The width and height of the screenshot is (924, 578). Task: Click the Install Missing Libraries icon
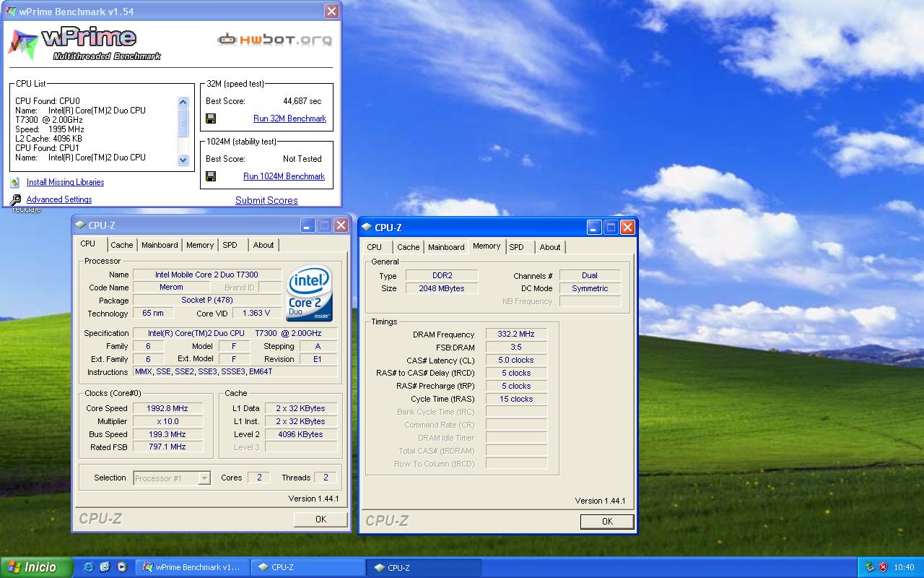tap(15, 183)
